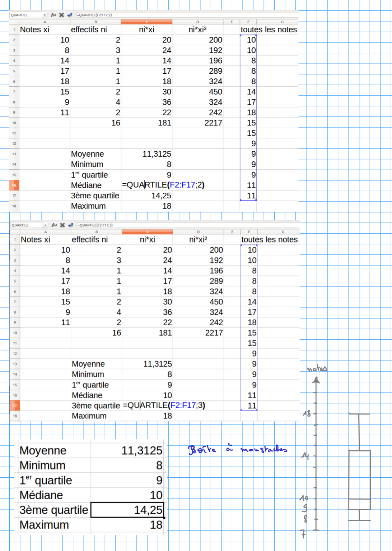392x551 pixels.
Task: Expand Name Box dropdown left of =QUARTILE(F2:F17;3) line
Action: pyautogui.click(x=45, y=225)
